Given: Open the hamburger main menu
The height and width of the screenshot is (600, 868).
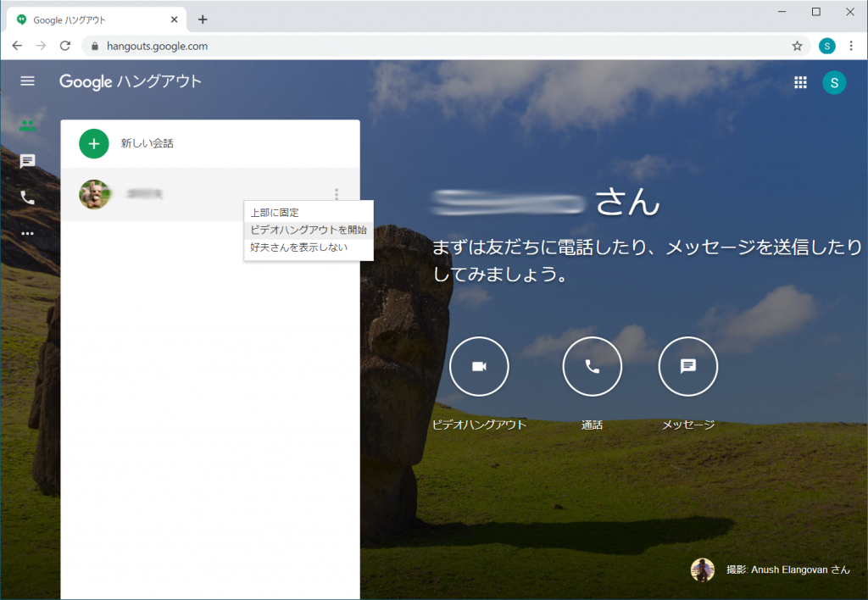Looking at the screenshot, I should 28,81.
